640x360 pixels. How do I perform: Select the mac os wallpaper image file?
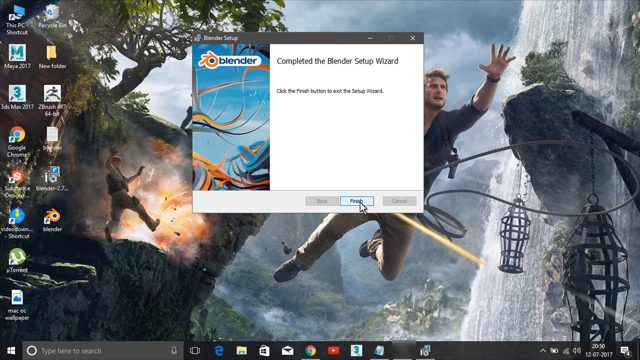(17, 305)
